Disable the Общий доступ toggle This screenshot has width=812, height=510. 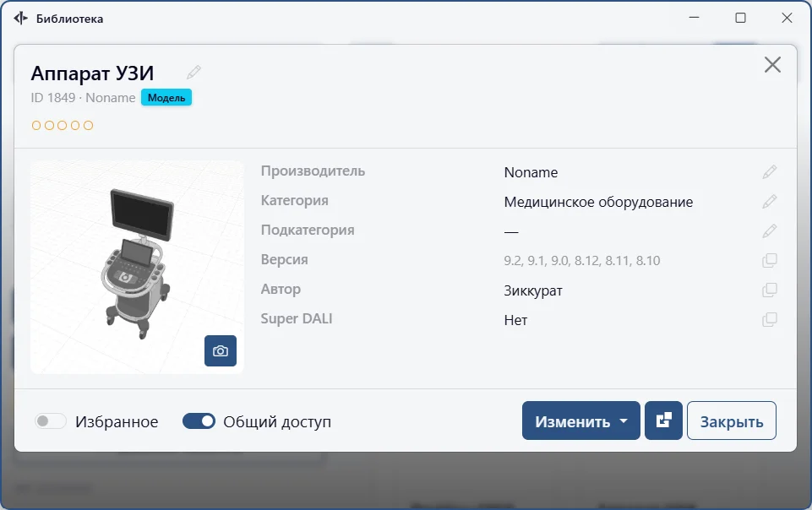pos(199,421)
